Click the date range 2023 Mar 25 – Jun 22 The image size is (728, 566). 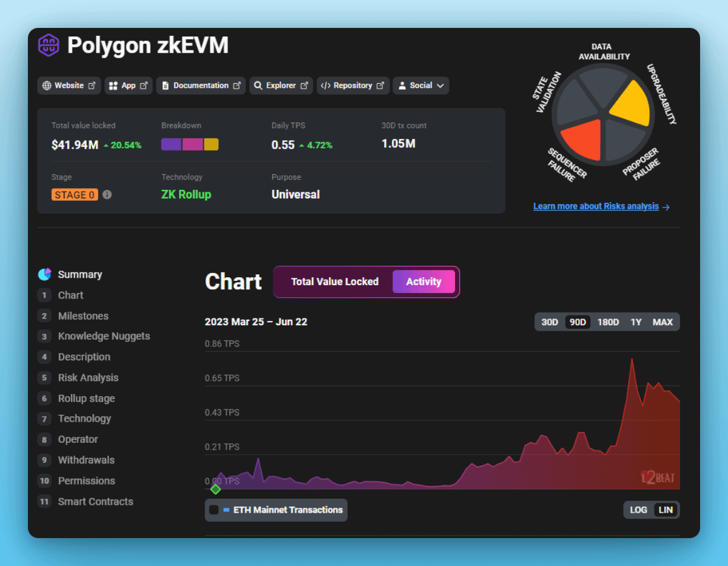tap(256, 322)
